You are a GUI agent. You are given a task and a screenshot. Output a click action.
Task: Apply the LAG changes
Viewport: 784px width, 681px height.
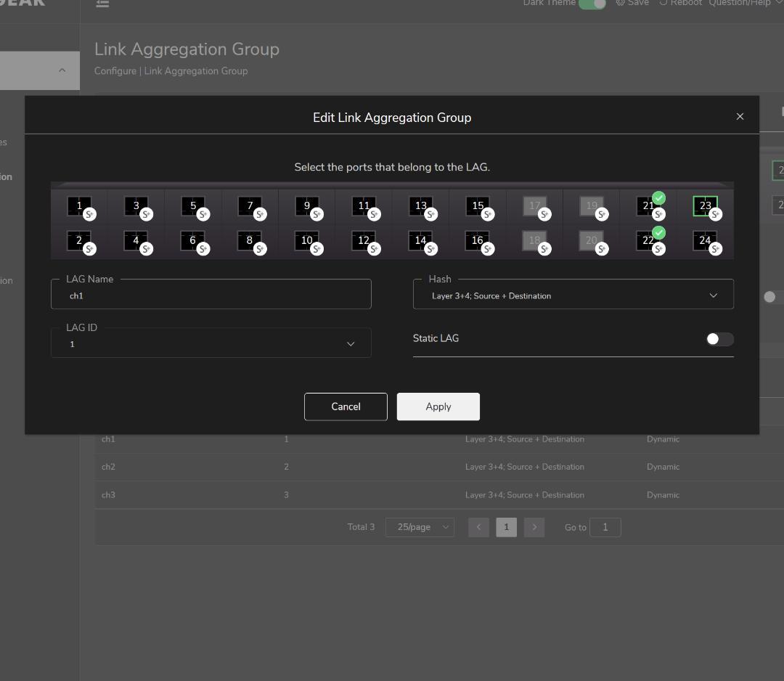[x=438, y=407]
